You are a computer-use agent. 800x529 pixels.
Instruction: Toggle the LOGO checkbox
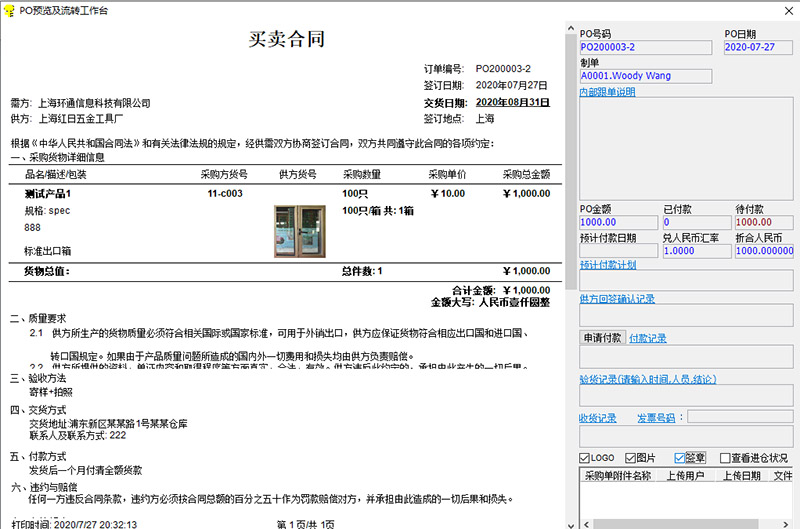click(586, 458)
